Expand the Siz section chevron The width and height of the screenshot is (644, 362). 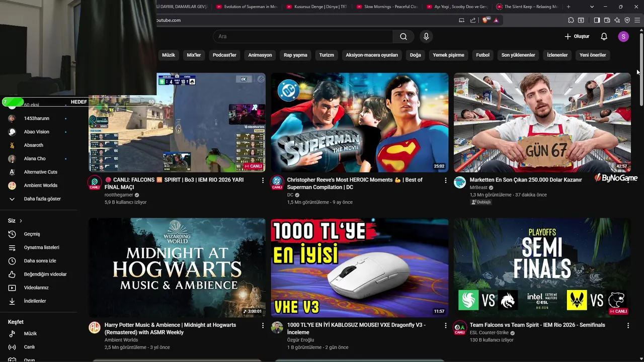pos(21,221)
